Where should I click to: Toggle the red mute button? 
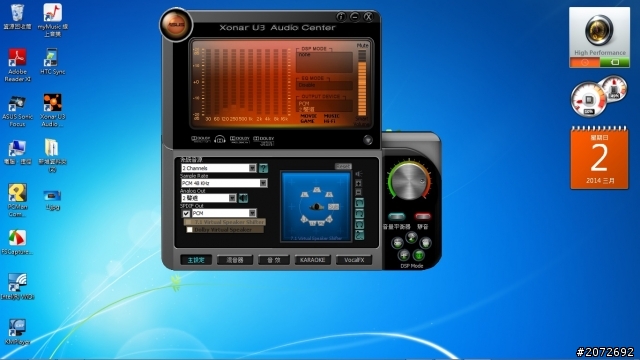(x=423, y=216)
